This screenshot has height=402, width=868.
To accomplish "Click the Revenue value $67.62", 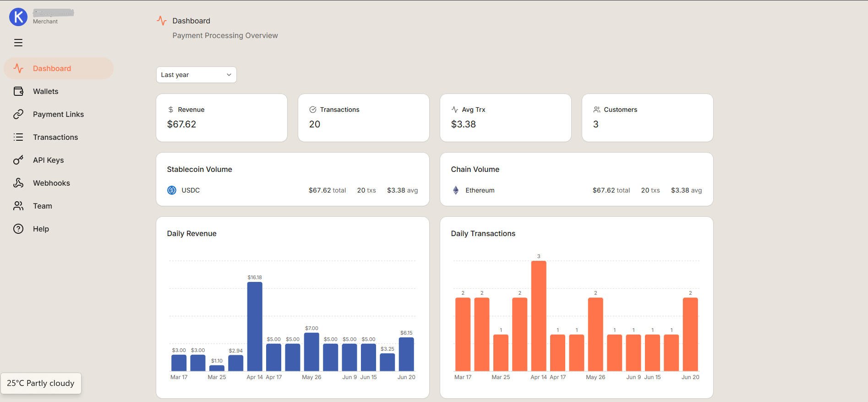I will 181,124.
